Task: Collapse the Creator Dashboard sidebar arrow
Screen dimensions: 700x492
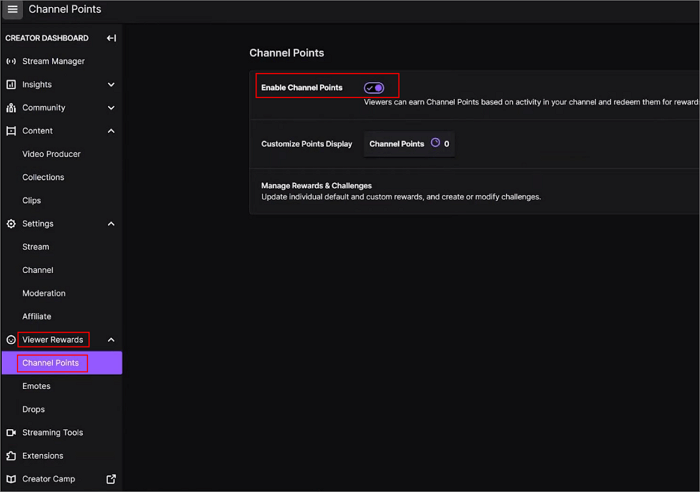Action: coord(111,38)
